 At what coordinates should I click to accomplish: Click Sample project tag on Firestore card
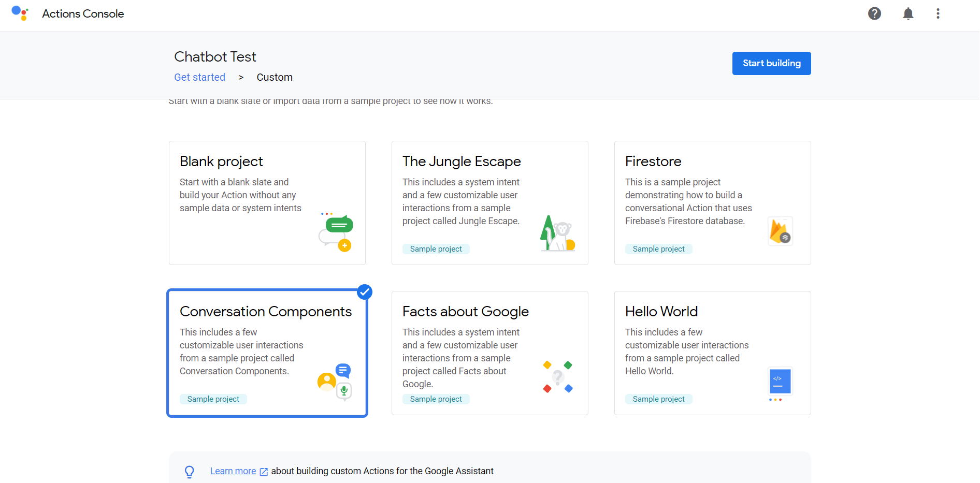tap(659, 249)
